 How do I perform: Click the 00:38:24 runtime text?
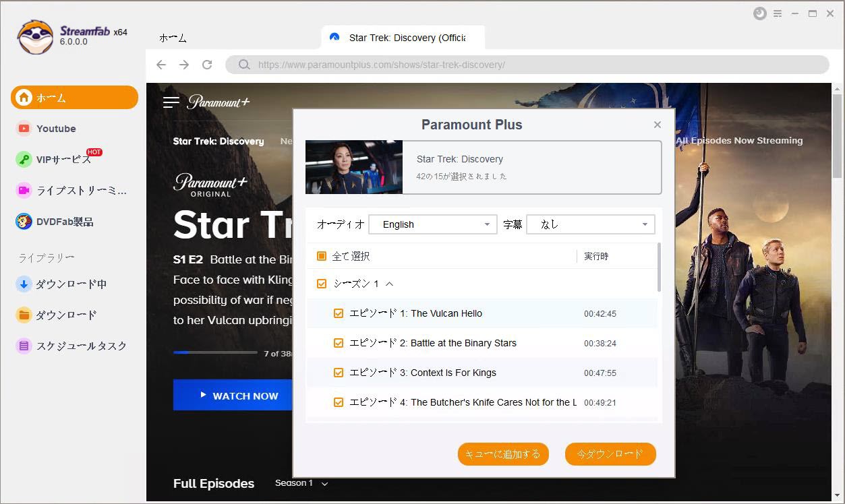pyautogui.click(x=600, y=344)
